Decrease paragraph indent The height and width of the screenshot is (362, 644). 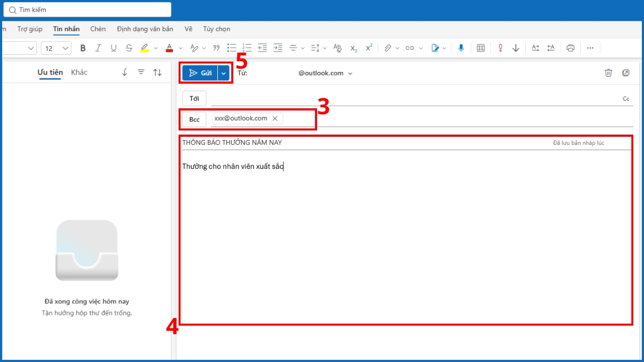coord(262,48)
